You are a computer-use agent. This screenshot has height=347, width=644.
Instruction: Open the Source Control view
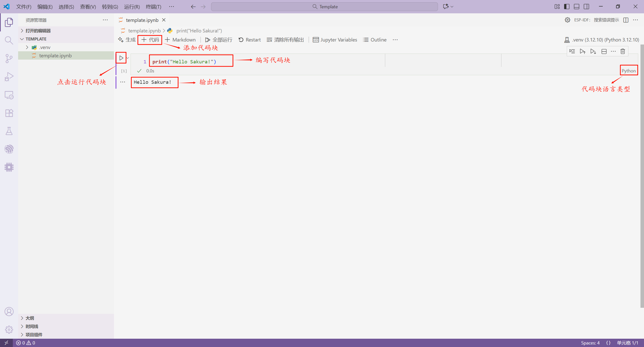[9, 58]
